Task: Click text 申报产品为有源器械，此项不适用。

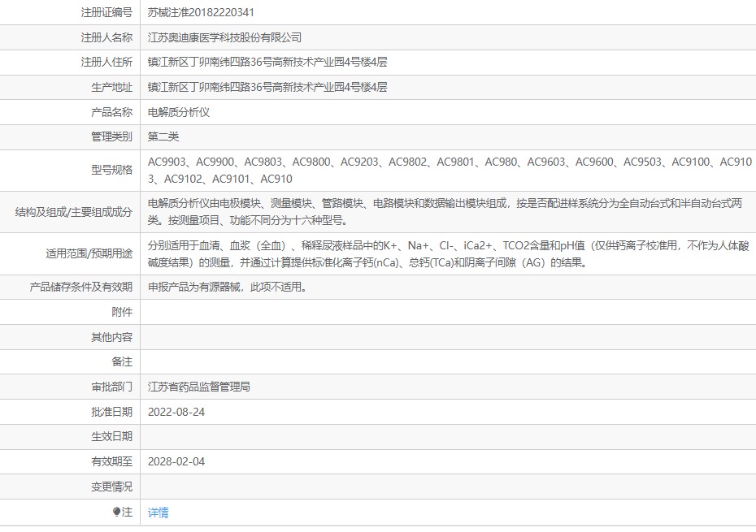Action: 228,288
